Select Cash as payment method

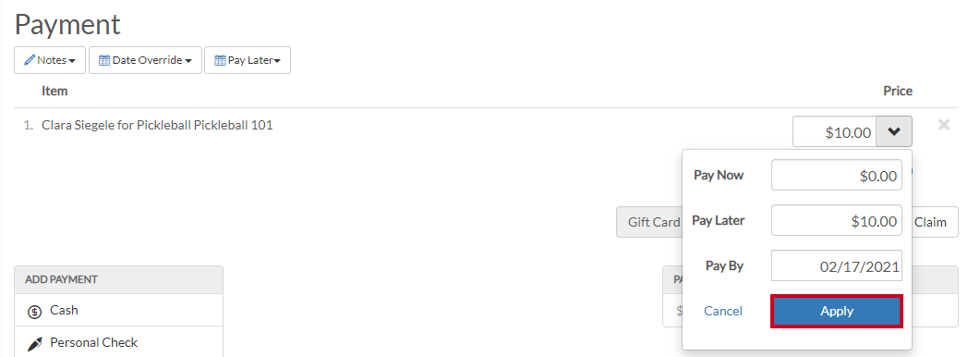click(x=119, y=310)
